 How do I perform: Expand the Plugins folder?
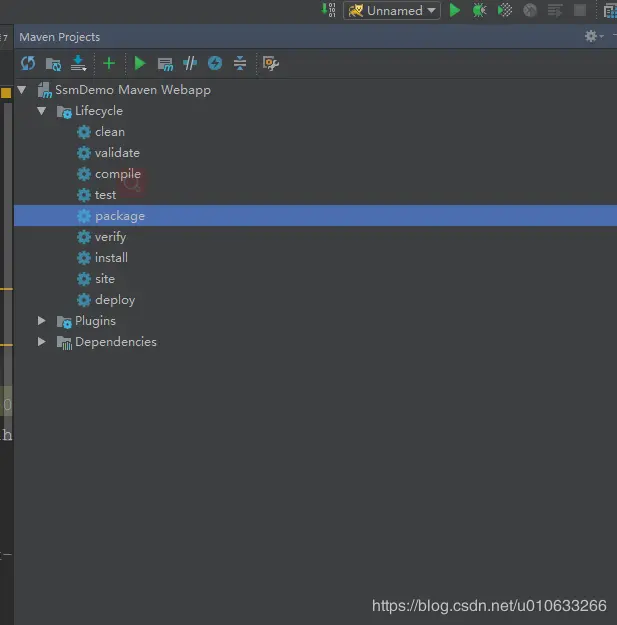(x=41, y=320)
